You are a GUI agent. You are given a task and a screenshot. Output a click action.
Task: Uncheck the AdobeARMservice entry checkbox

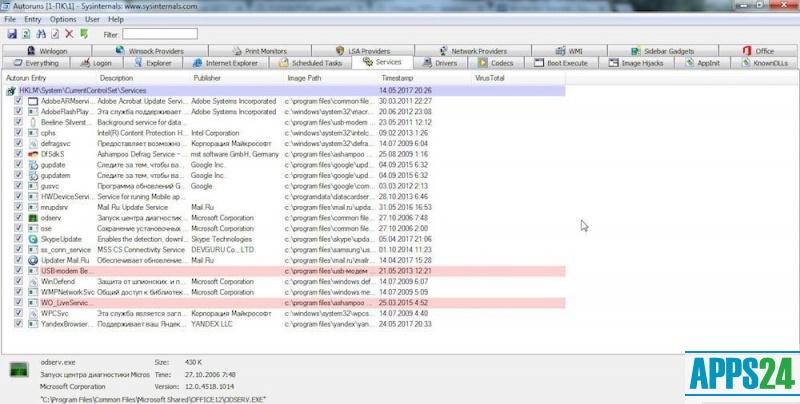click(19, 101)
